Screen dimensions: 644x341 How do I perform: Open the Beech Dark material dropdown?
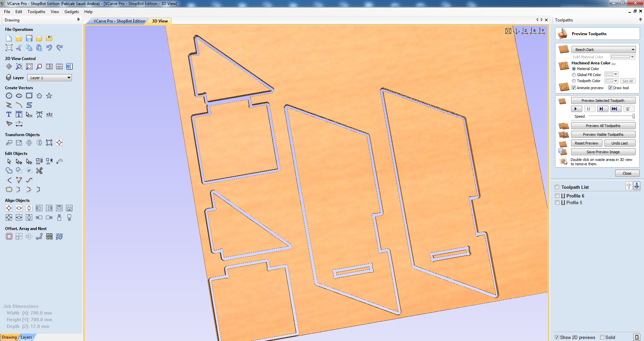(603, 50)
